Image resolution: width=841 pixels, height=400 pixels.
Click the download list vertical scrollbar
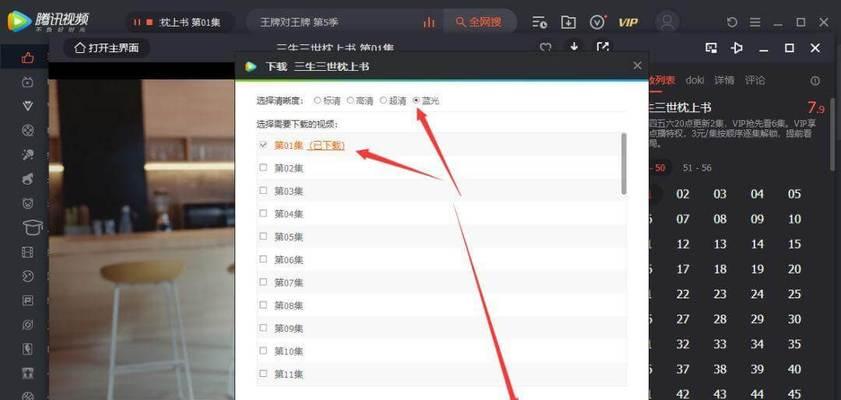pos(623,164)
